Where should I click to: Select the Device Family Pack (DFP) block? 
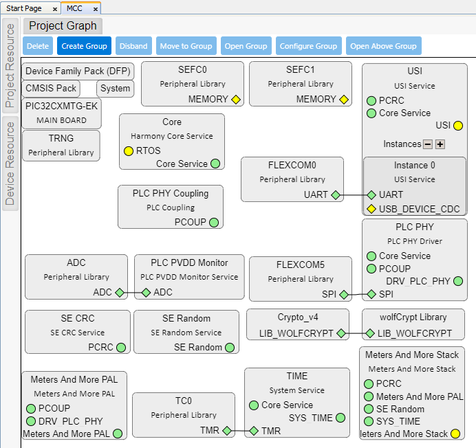(78, 71)
